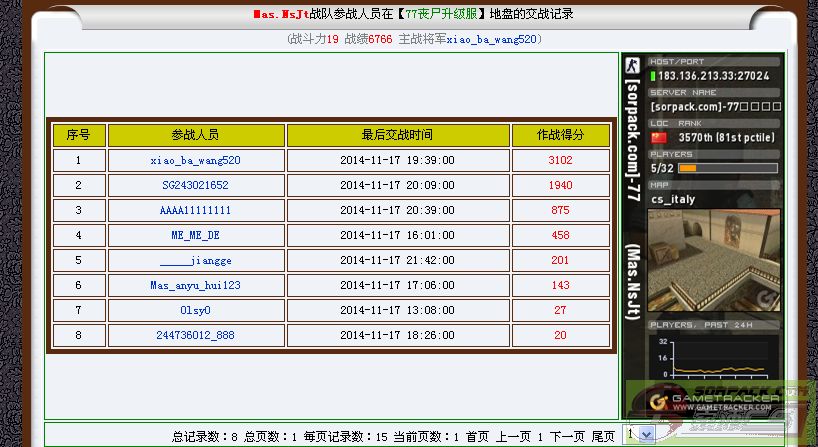This screenshot has height=447, width=818.
Task: Click the score 201
Action: point(560,260)
